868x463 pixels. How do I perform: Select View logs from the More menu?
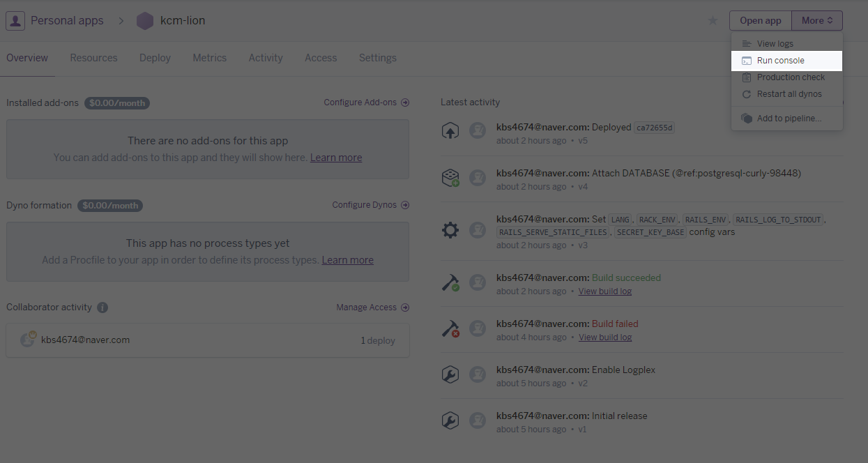tap(787, 44)
